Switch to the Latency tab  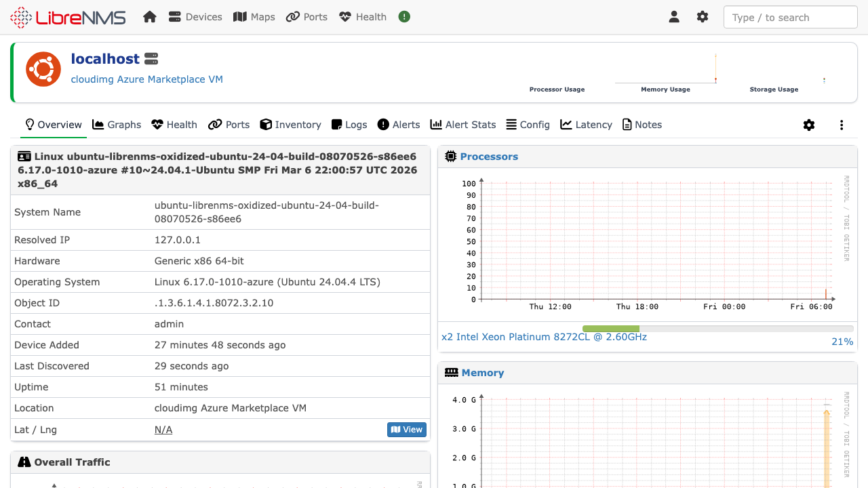(587, 125)
